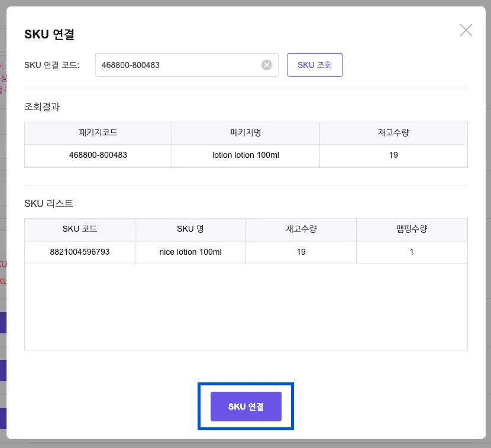491x448 pixels.
Task: Click the lotion lotion 100ml package name
Action: (246, 155)
